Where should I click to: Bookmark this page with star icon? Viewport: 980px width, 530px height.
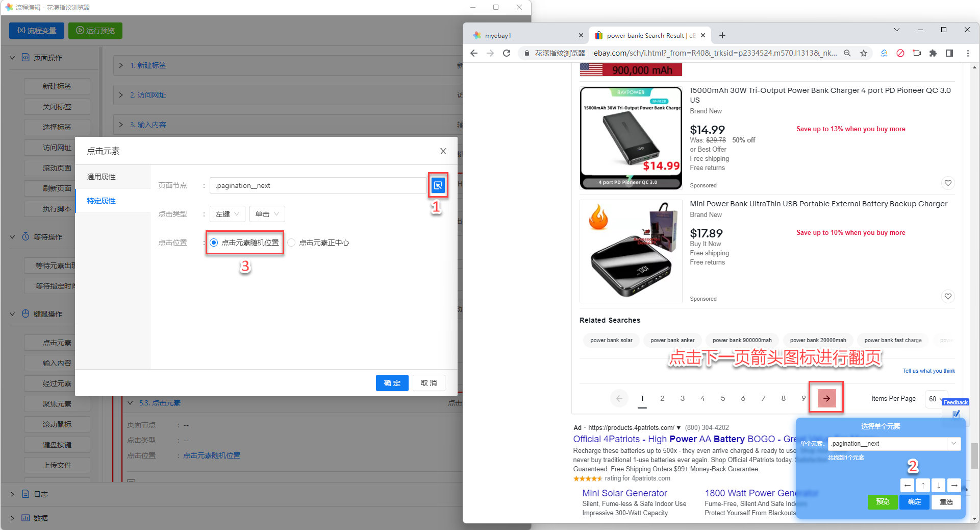click(x=864, y=53)
